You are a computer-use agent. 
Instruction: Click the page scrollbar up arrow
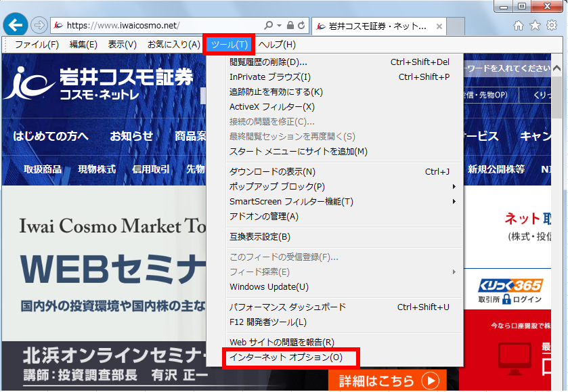click(x=556, y=68)
